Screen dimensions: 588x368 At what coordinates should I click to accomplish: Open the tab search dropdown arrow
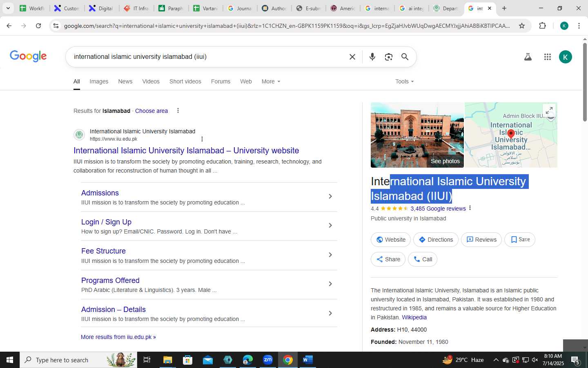[x=8, y=8]
